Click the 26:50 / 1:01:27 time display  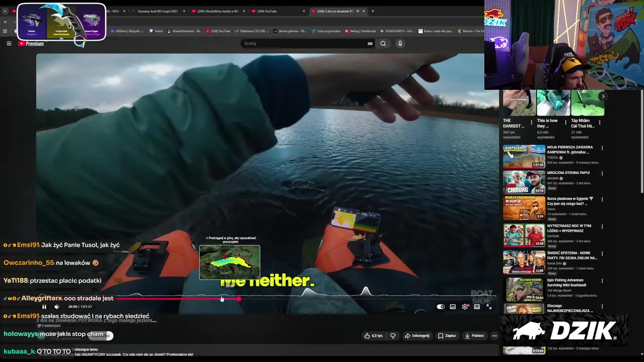coord(80,307)
